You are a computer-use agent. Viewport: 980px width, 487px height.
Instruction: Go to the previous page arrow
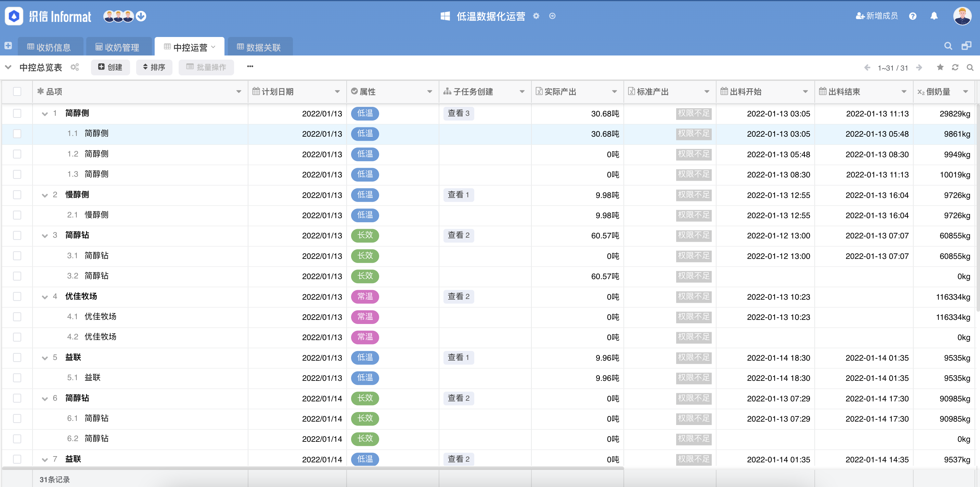(x=867, y=67)
